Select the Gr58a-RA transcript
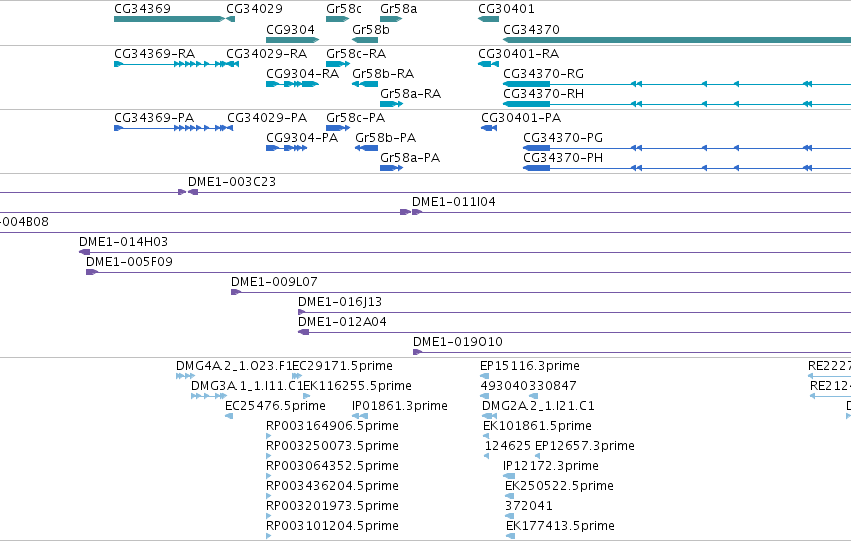Screen dimensions: 851x541 coord(391,104)
